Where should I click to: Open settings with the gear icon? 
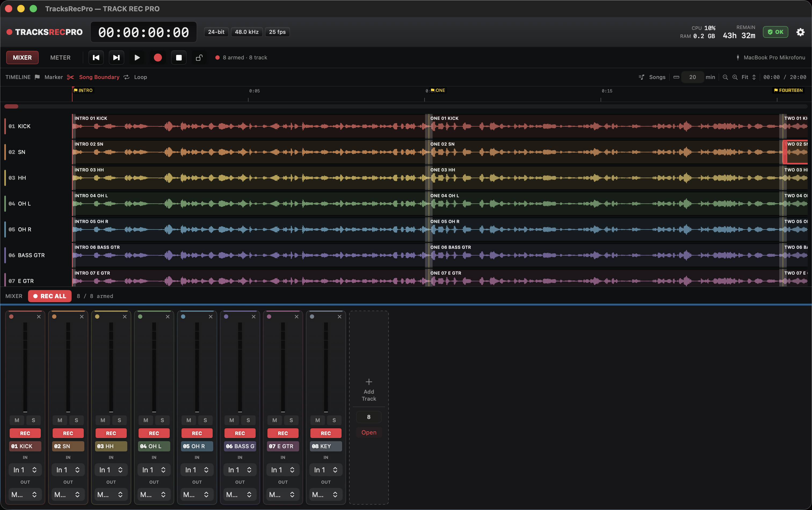[x=800, y=32]
